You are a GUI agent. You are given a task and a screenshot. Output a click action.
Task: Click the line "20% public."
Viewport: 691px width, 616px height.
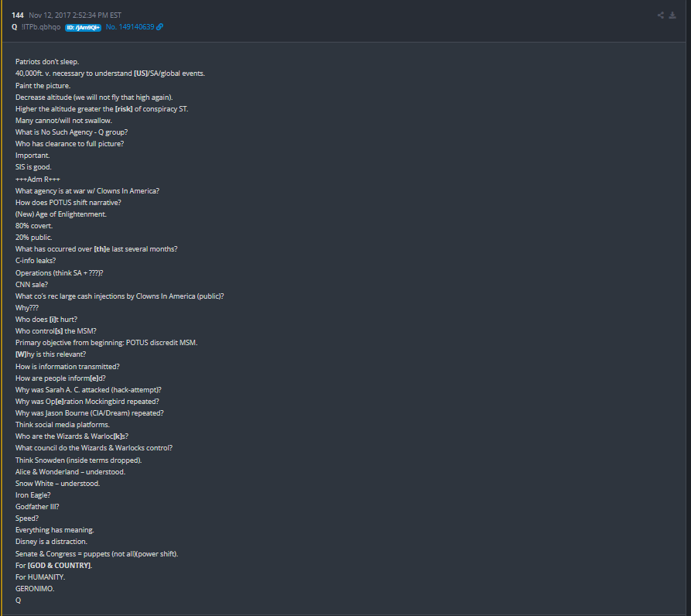coord(33,238)
